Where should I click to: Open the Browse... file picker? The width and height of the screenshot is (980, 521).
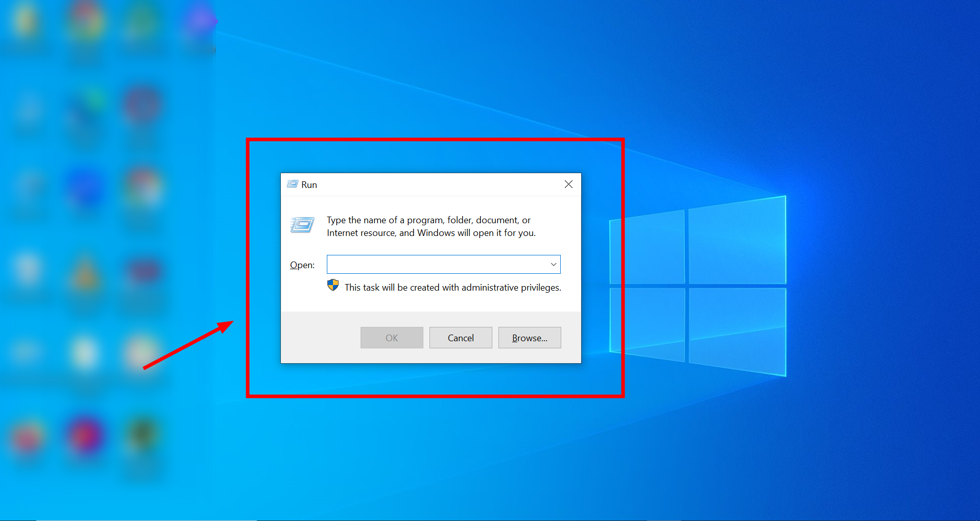coord(530,338)
